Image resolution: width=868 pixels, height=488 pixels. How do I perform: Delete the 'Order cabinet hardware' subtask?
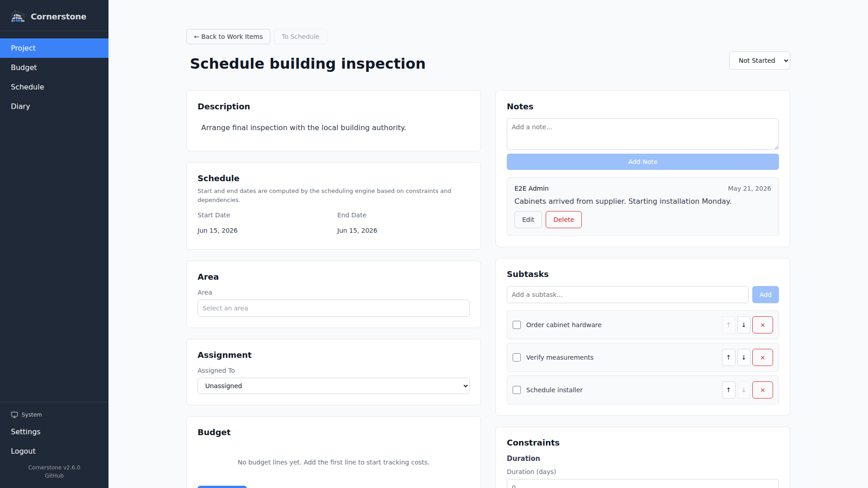coord(763,325)
